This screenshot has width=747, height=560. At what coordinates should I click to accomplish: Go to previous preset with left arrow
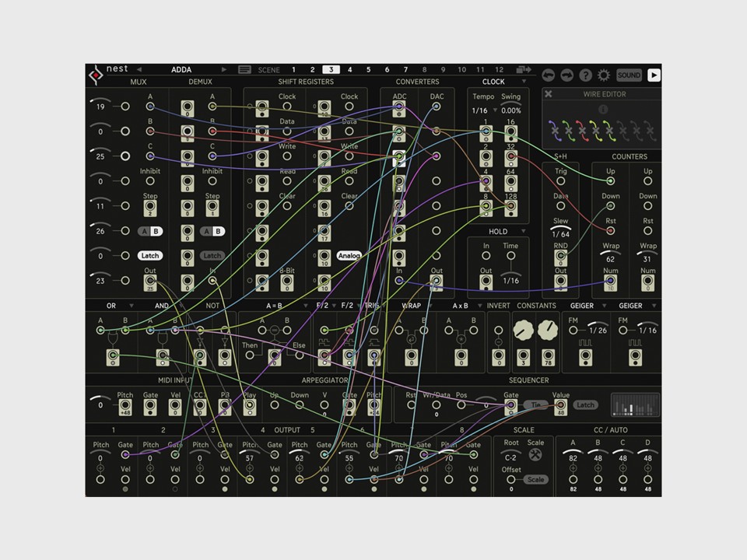(x=139, y=69)
